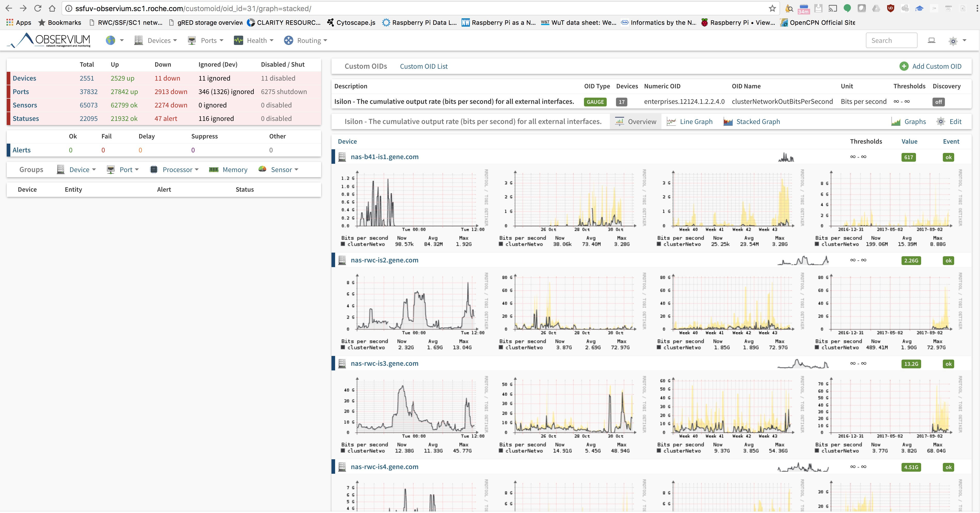980x513 pixels.
Task: Expand the Sensor groups dropdown
Action: point(279,169)
